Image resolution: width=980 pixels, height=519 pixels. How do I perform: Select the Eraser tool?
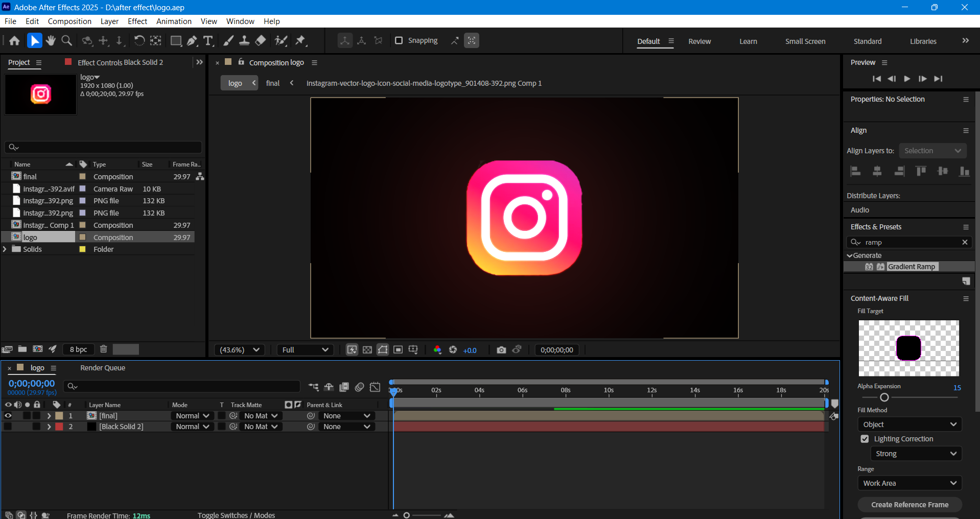pyautogui.click(x=261, y=41)
